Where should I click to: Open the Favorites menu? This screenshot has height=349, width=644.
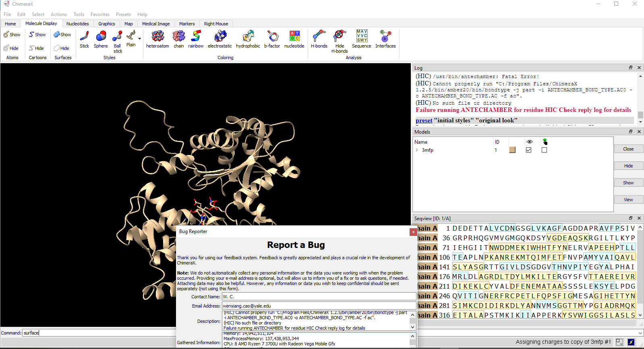100,14
